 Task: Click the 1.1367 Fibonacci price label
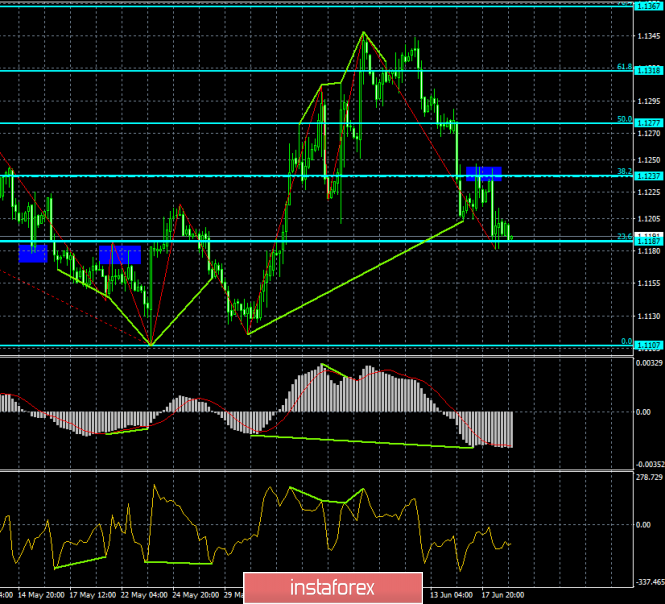click(x=649, y=6)
